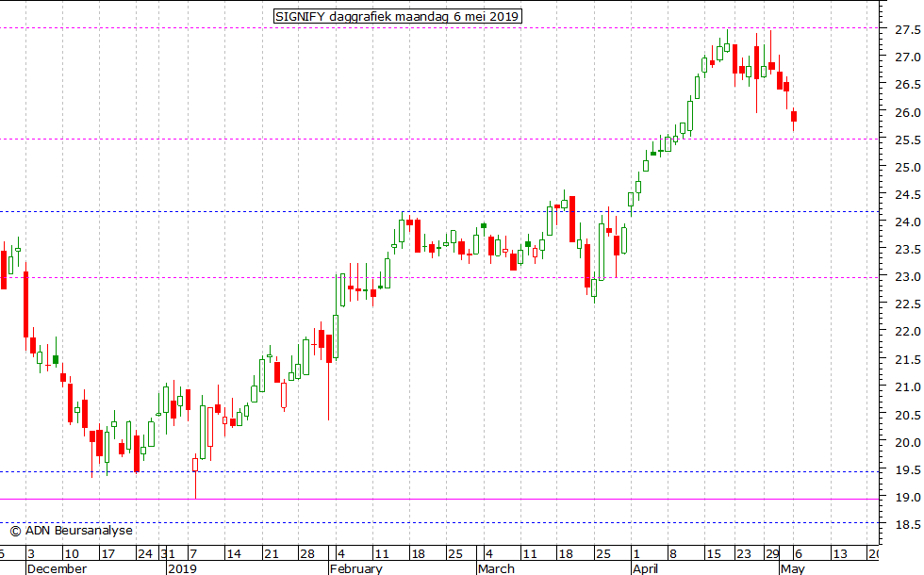Select the 21.0 price axis label
The width and height of the screenshot is (924, 575).
907,387
